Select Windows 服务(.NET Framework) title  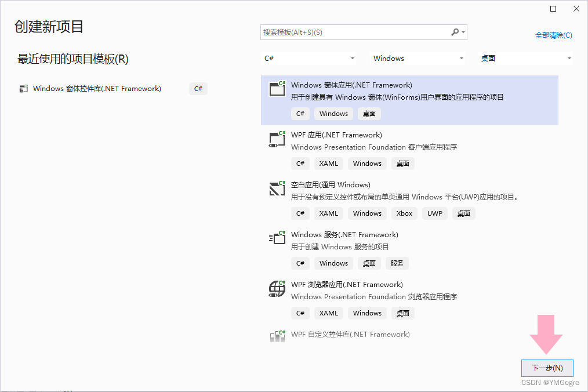coord(344,235)
